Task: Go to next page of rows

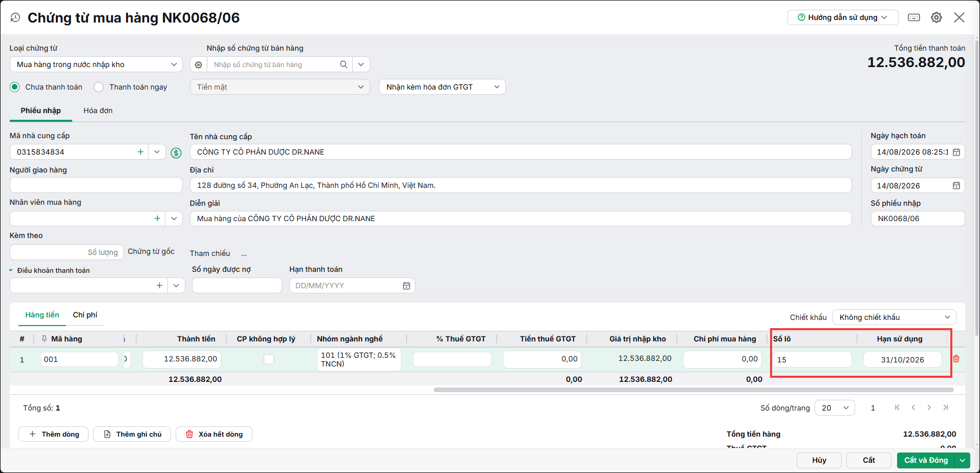Action: tap(929, 407)
